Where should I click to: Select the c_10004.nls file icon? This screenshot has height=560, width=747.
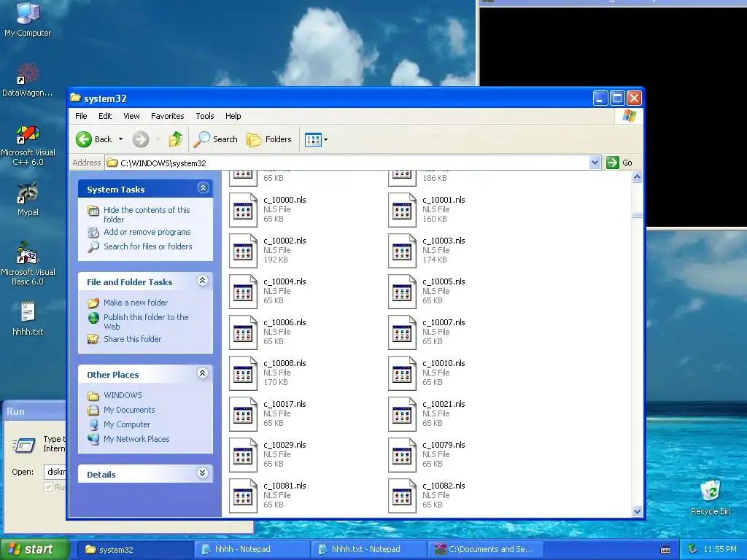pos(243,292)
